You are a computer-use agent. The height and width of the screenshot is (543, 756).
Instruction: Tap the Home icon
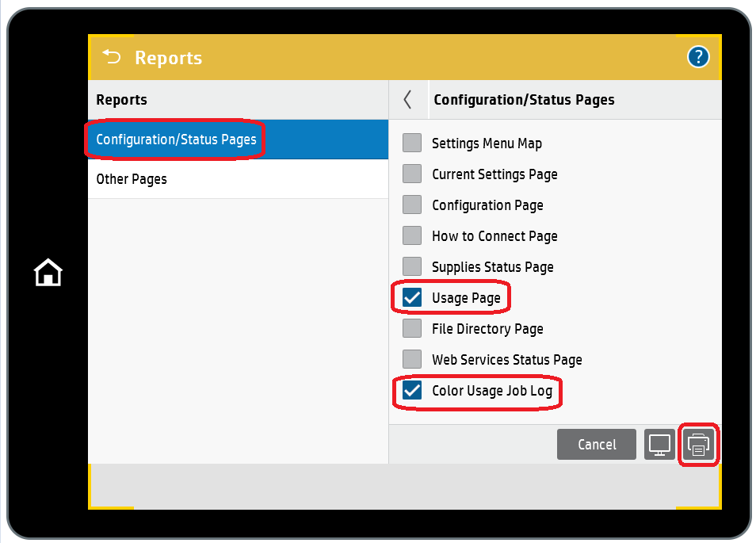[x=48, y=273]
